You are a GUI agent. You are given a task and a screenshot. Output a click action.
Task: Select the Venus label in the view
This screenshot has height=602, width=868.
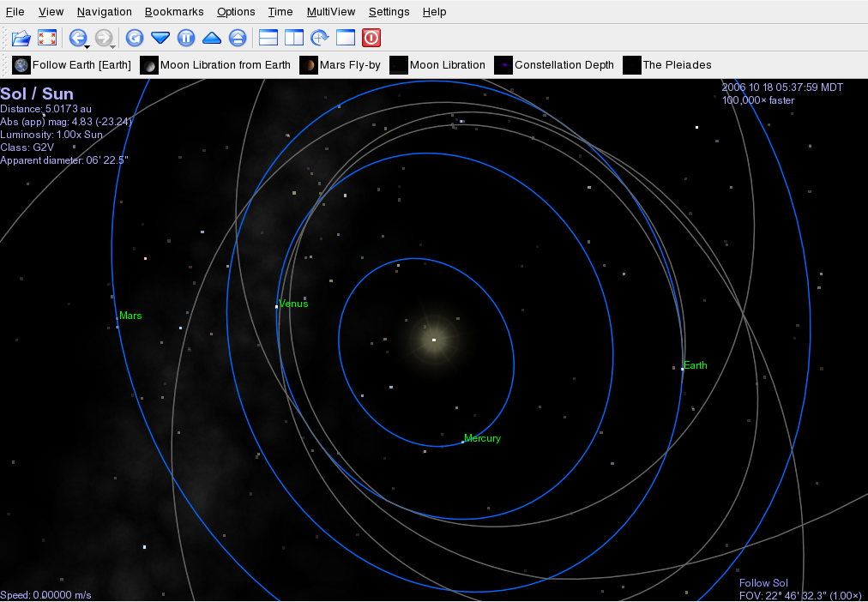(x=293, y=304)
